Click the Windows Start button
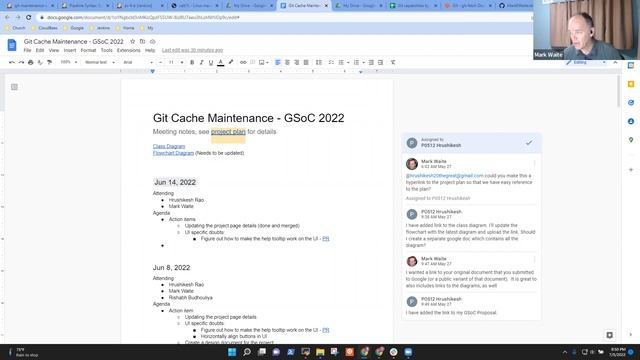640x360 pixels. coord(232,352)
